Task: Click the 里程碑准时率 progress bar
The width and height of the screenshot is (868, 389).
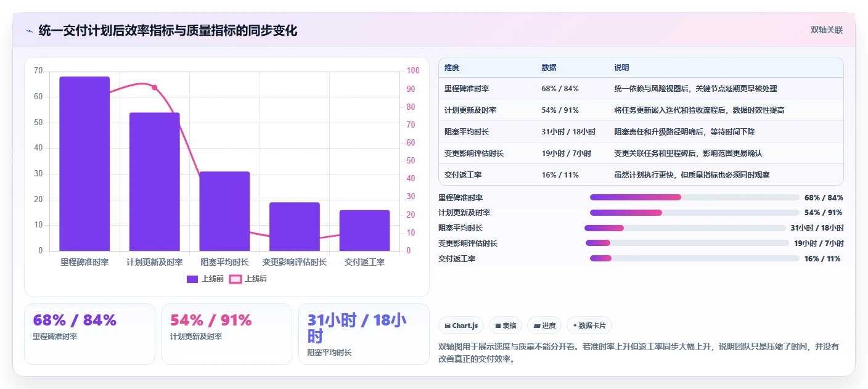Action: pyautogui.click(x=694, y=197)
